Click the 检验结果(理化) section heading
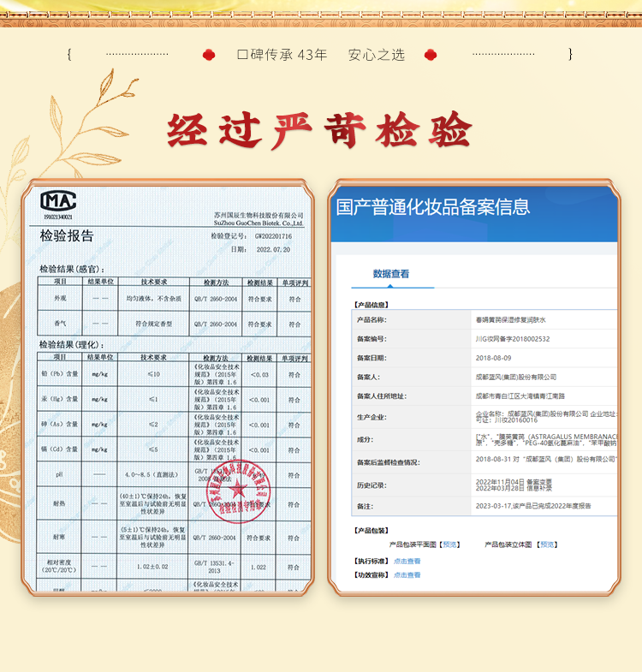Screen dimensions: 642x672 point(72,345)
